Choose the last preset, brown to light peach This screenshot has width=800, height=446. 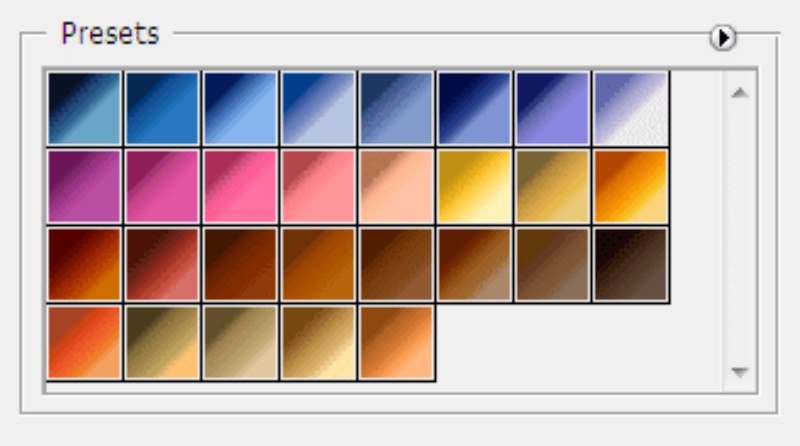coord(396,342)
